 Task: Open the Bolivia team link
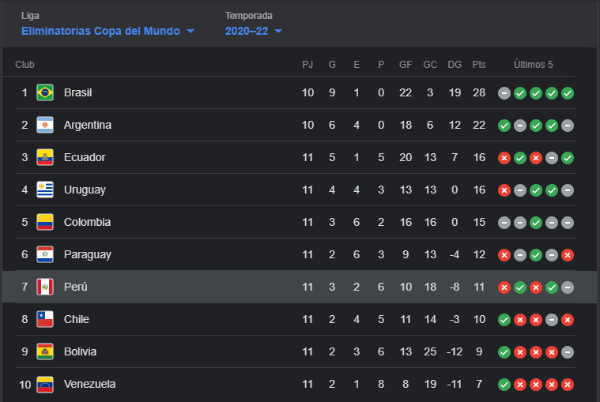[x=79, y=352]
